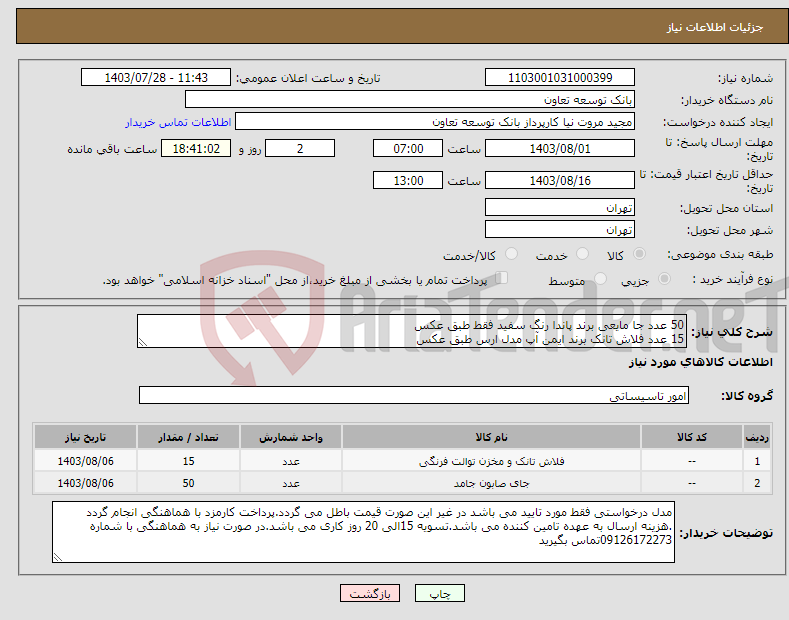Click the تعداد / مقدار column header
Screen dimensions: 789x620
point(188,437)
